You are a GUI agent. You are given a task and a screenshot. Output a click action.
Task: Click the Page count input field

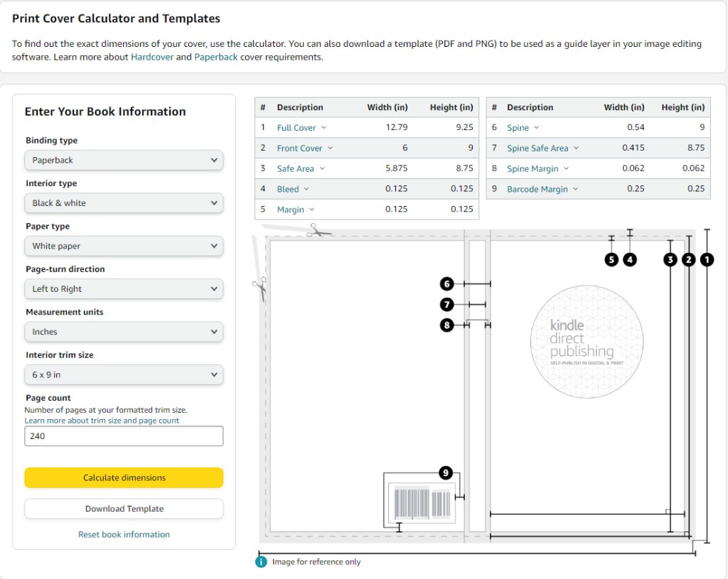[124, 436]
